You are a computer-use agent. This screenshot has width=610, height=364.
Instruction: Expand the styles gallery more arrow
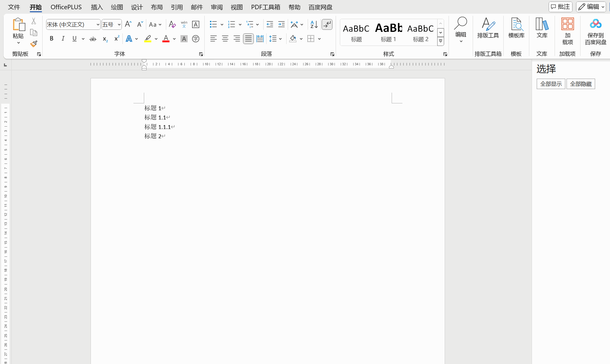(441, 41)
